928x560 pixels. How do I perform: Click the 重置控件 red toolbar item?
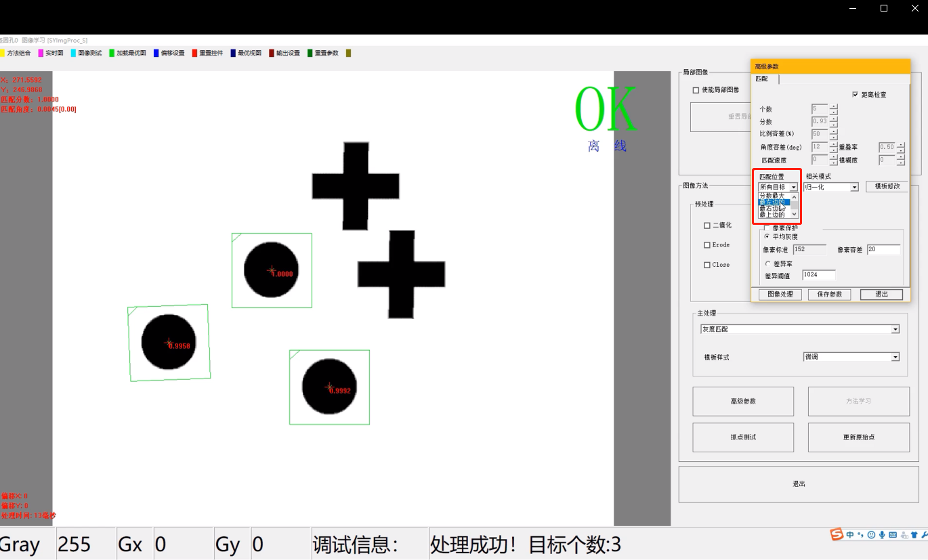coord(207,53)
